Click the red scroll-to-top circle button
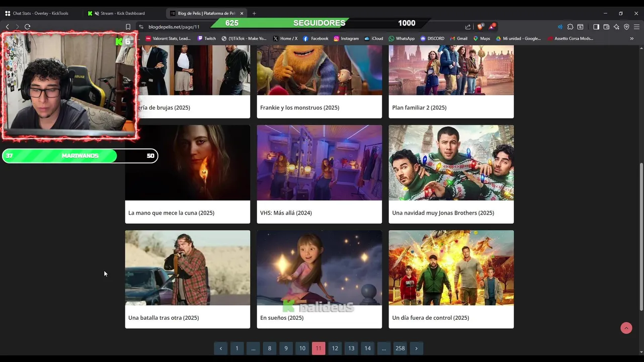 pyautogui.click(x=626, y=328)
